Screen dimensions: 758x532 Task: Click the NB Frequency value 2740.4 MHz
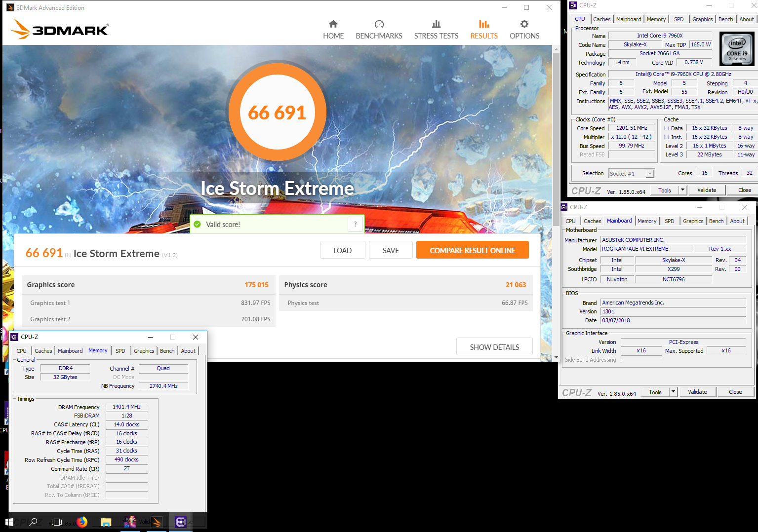163,386
